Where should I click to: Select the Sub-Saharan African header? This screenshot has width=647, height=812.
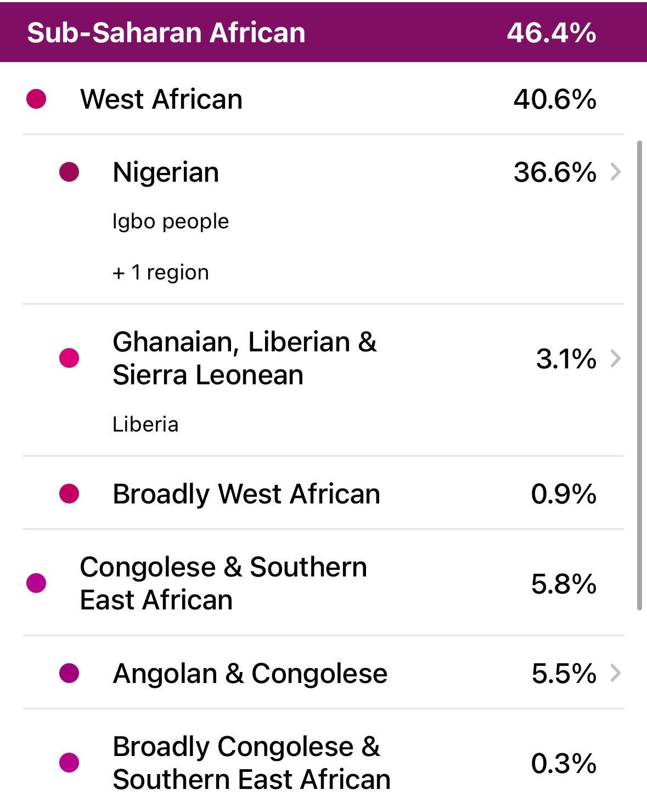coord(166,32)
